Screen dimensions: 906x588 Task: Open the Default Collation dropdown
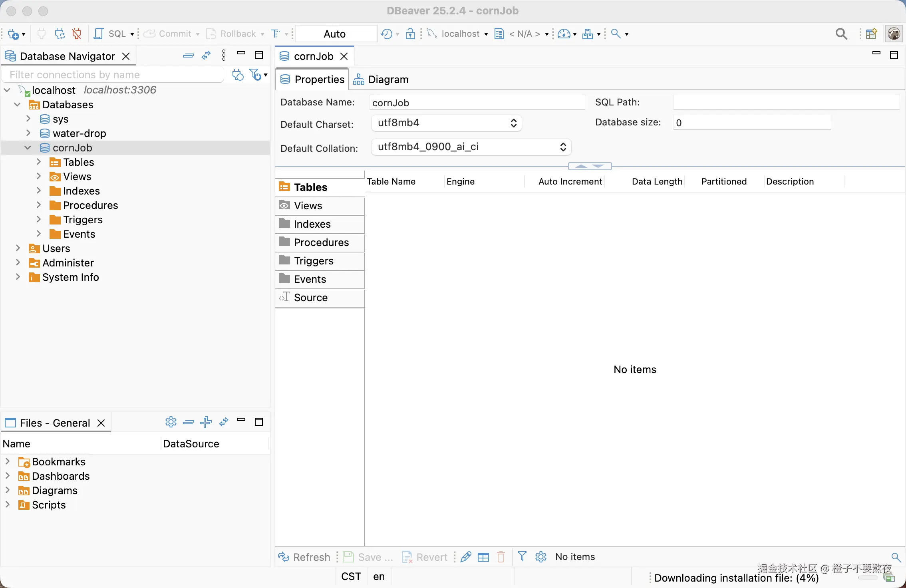coord(471,147)
